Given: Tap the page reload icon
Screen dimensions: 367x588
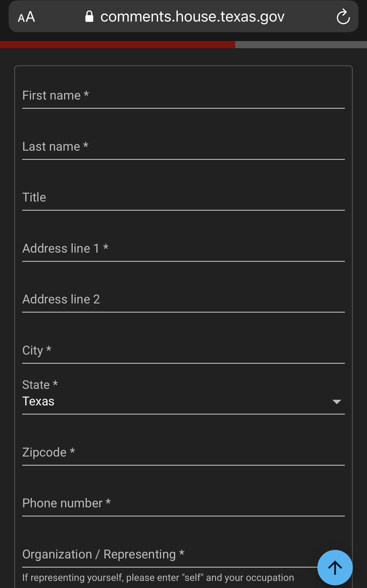Looking at the screenshot, I should point(343,17).
